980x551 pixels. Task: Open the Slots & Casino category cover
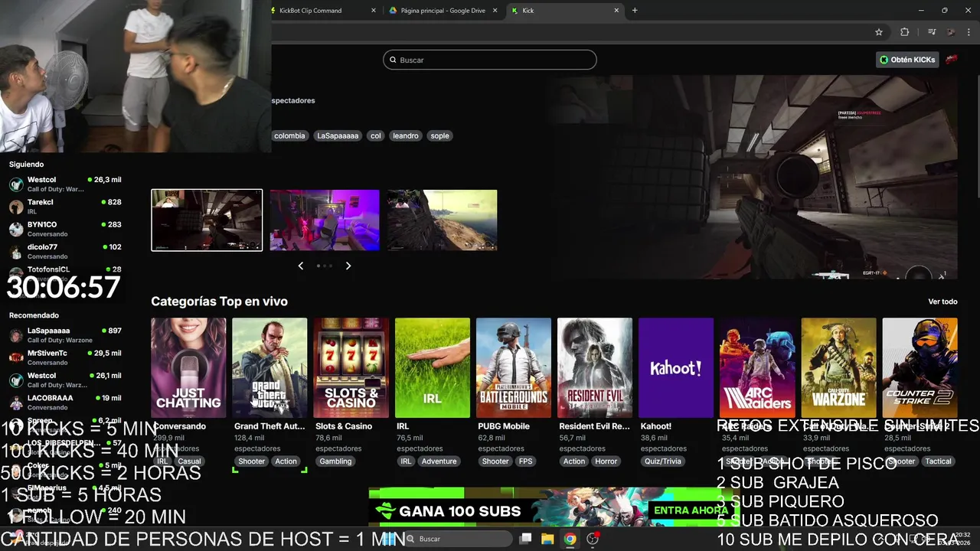click(351, 368)
